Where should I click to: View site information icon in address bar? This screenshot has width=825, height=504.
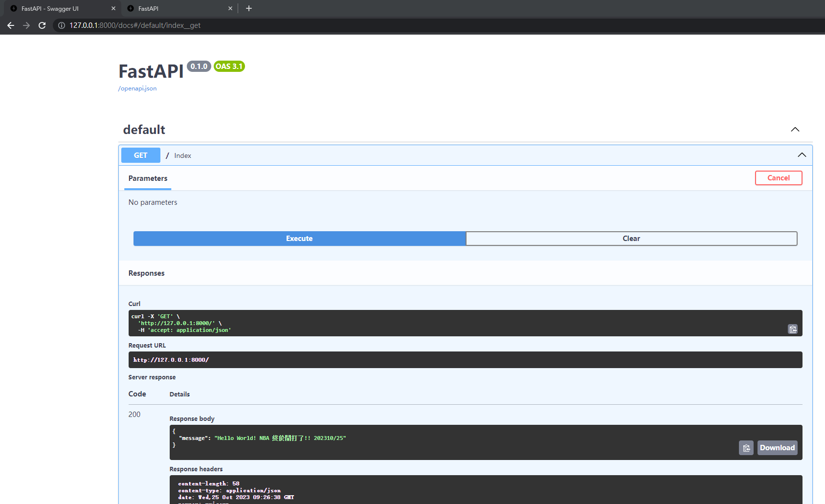tap(62, 25)
